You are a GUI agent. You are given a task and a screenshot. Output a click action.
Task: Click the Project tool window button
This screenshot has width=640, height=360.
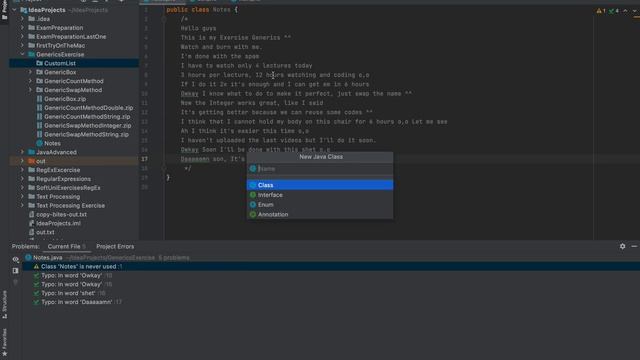[4, 11]
